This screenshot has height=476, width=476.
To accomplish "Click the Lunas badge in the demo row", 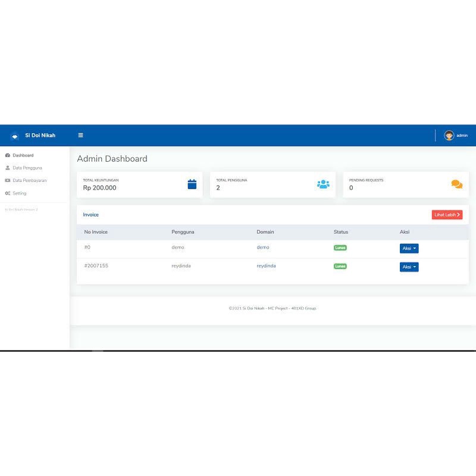I will point(340,248).
